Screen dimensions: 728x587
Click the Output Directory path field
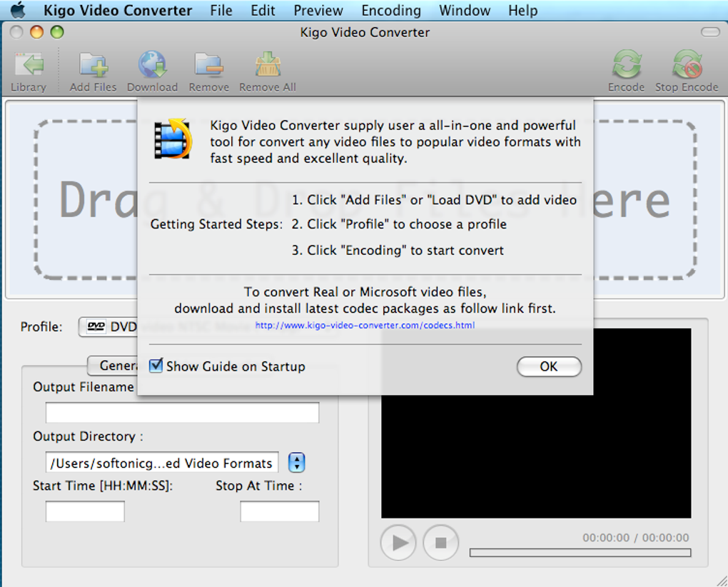161,463
